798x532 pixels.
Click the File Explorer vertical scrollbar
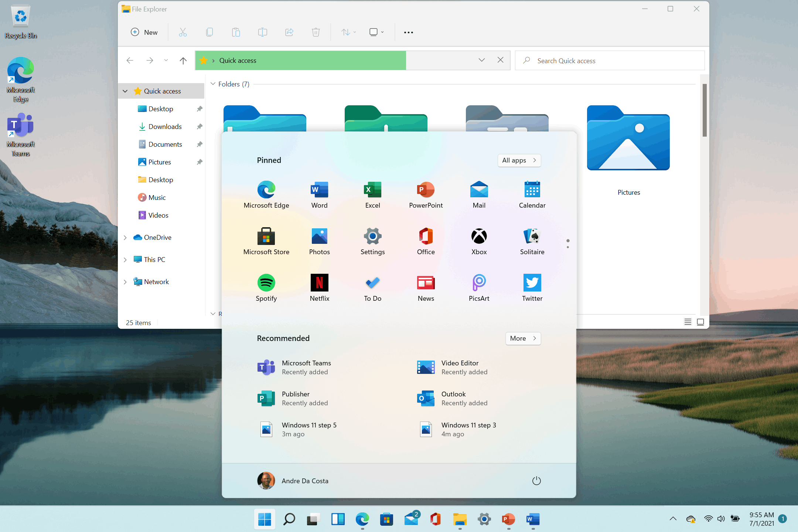[705, 110]
